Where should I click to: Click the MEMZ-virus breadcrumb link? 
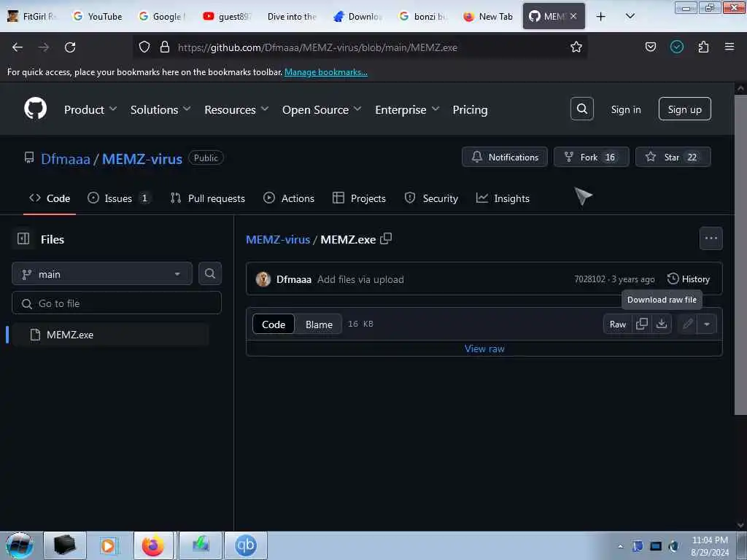tap(278, 239)
